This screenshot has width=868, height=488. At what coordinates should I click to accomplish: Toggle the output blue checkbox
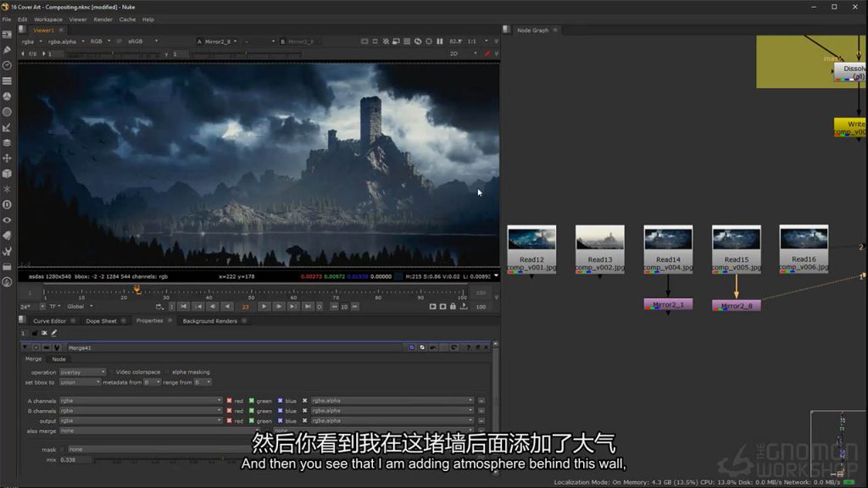(280, 421)
